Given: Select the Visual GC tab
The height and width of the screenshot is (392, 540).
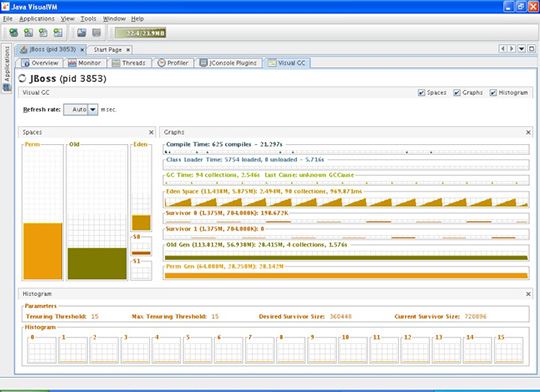Looking at the screenshot, I should tap(287, 63).
